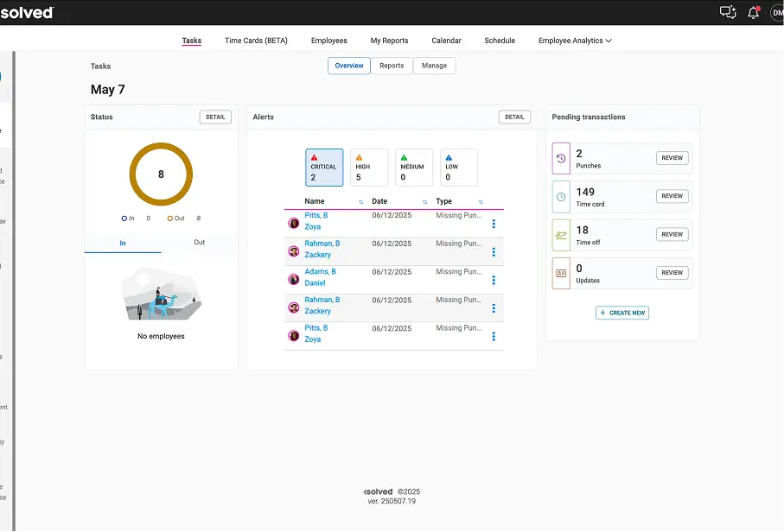Click the Time off airplane icon

point(561,235)
